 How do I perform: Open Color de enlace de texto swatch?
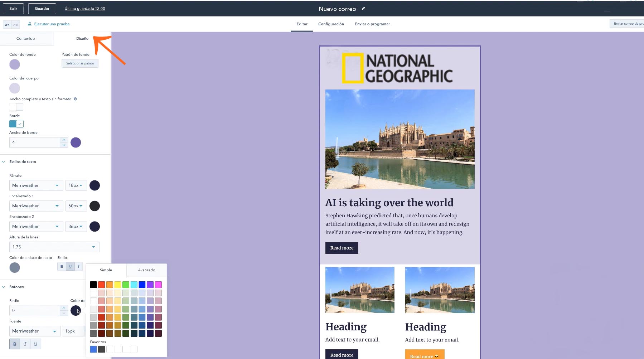point(15,267)
